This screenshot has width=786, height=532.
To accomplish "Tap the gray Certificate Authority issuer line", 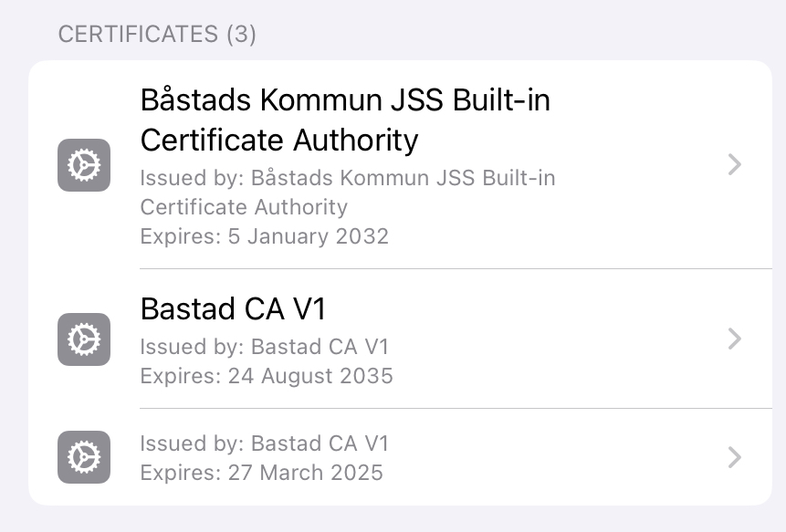I will coord(244,207).
